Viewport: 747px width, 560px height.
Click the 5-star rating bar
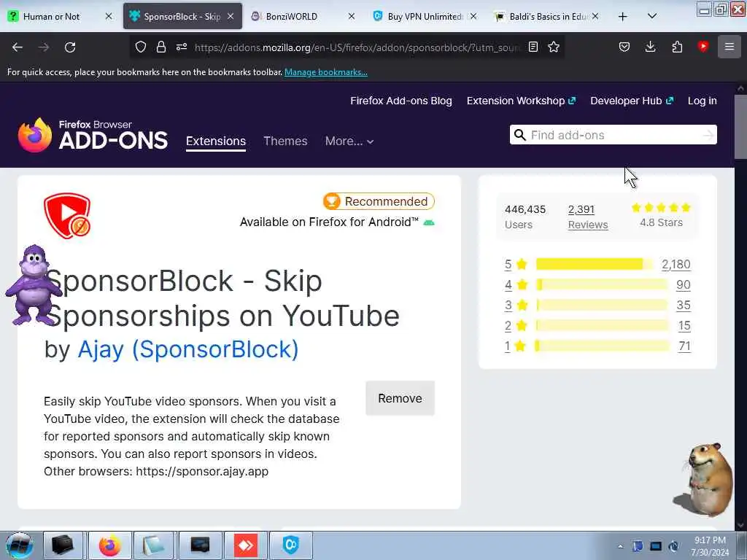point(595,264)
